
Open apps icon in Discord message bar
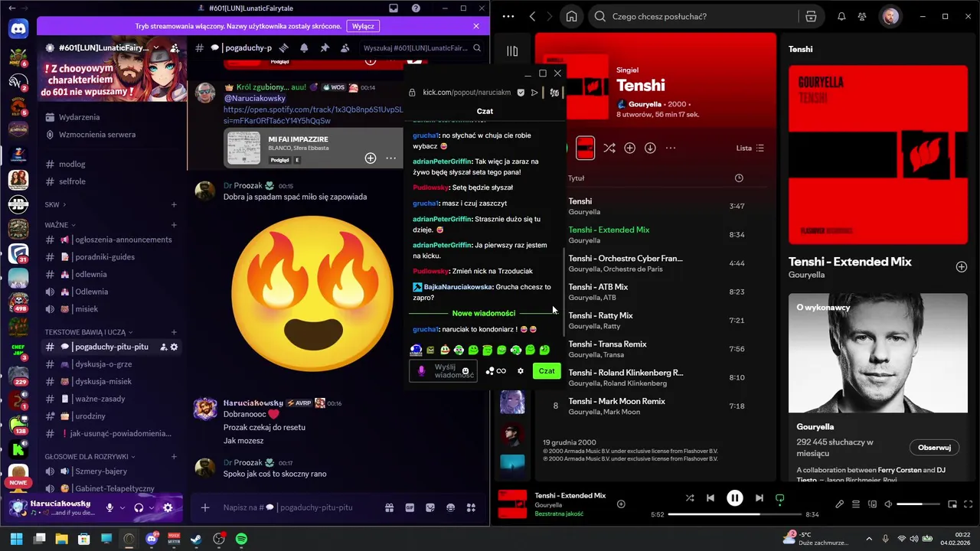coord(472,507)
